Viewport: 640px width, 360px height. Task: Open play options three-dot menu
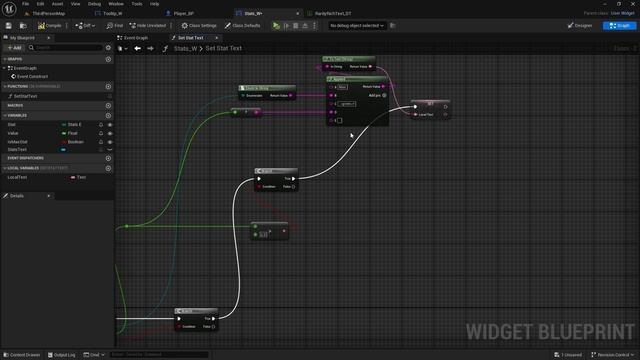[x=314, y=26]
